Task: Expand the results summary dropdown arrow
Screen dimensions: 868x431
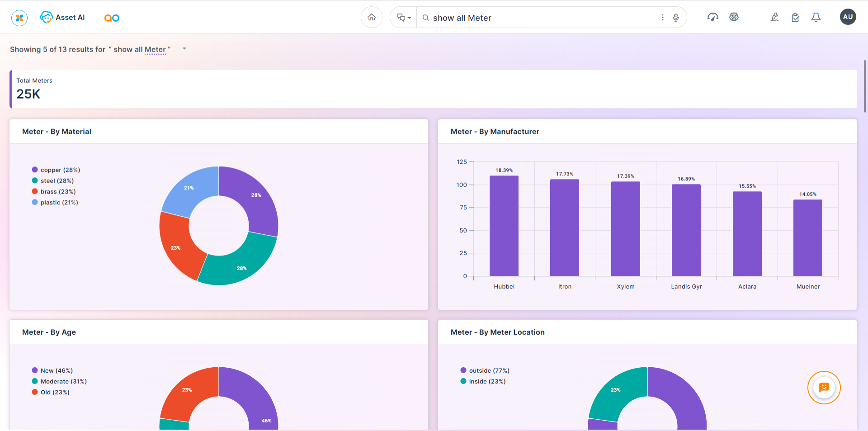Action: 184,49
